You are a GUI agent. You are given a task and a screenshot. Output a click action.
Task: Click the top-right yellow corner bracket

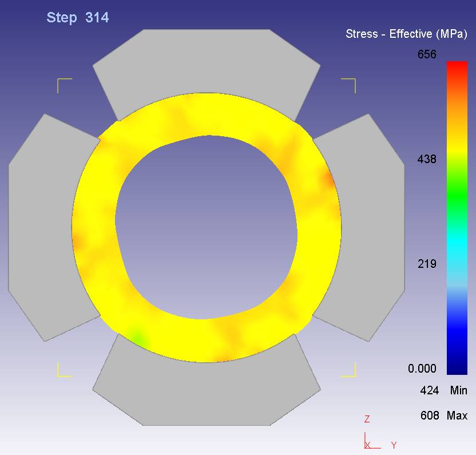[x=349, y=85]
